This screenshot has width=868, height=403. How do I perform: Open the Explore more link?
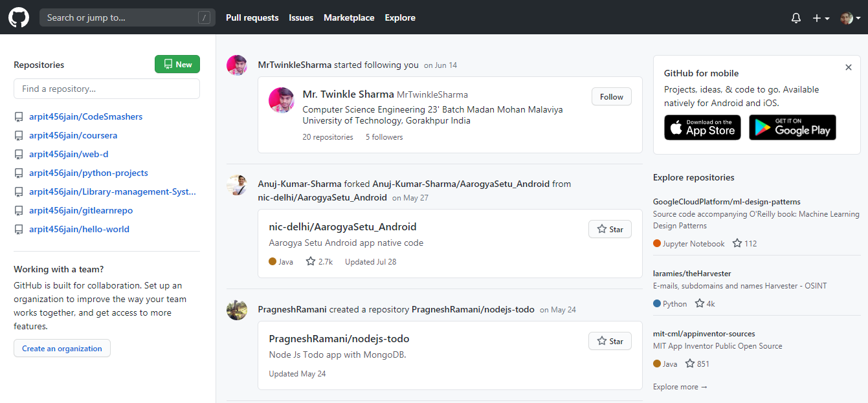pyautogui.click(x=680, y=387)
